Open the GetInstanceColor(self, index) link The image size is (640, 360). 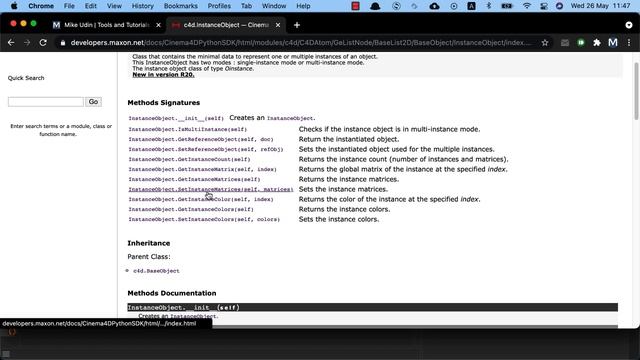tap(201, 199)
